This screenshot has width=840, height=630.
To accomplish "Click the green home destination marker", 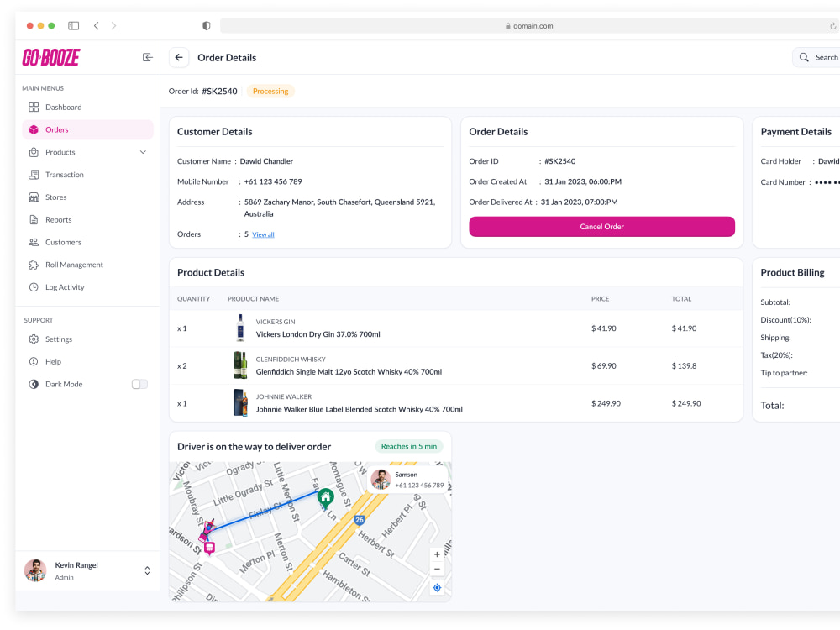I will (x=326, y=498).
